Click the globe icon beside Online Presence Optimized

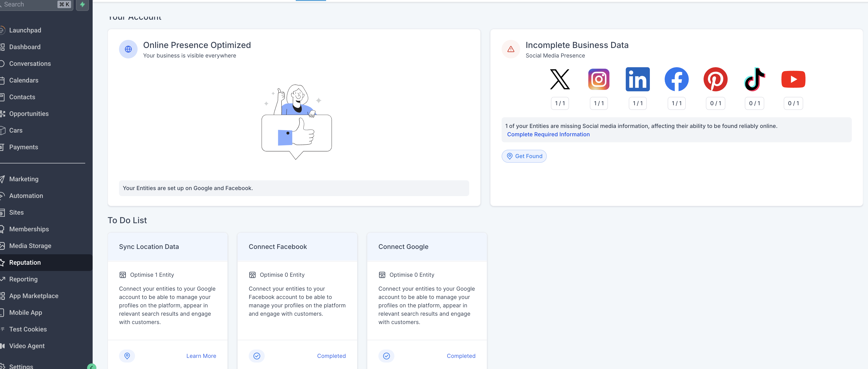point(128,49)
